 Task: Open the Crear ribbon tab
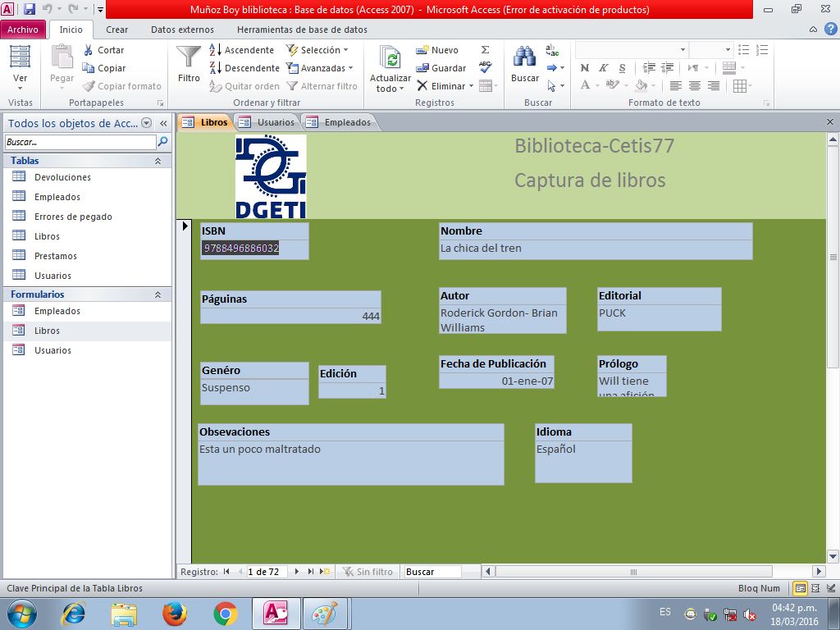tap(116, 30)
